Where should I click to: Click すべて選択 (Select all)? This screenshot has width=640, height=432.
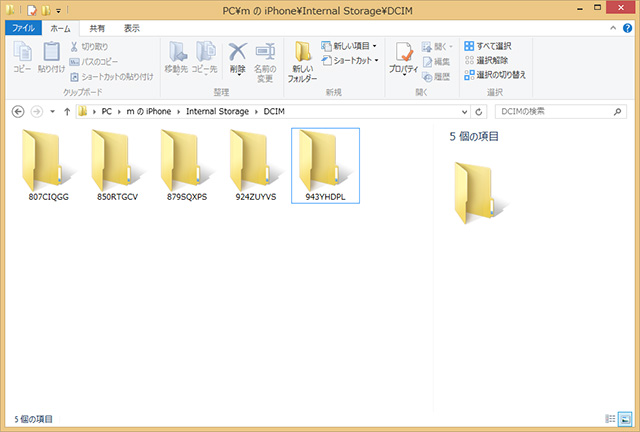click(x=488, y=46)
